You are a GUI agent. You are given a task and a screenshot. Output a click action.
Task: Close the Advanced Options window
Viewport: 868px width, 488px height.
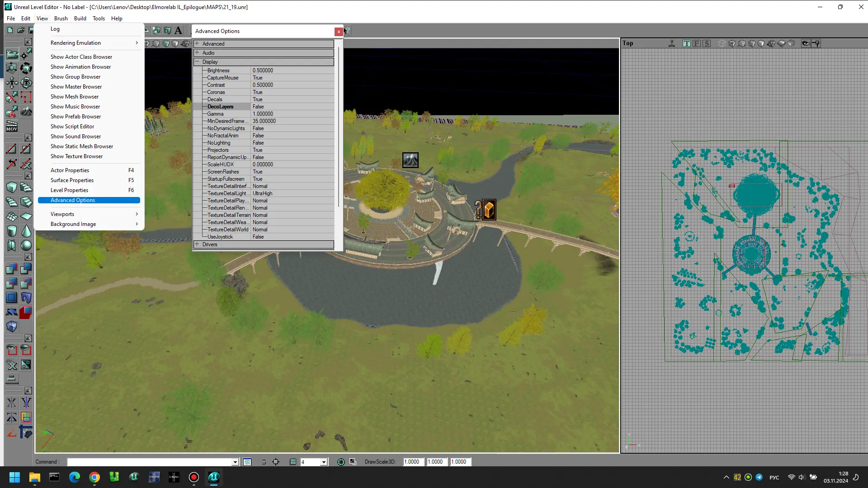coord(339,32)
